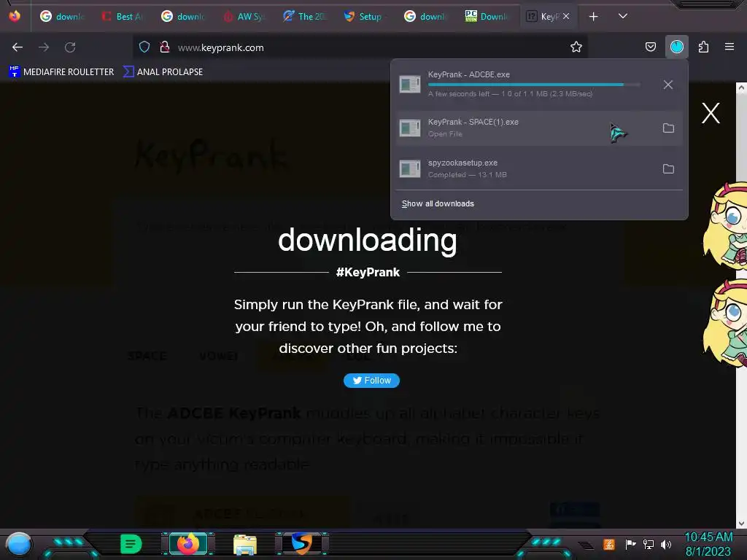The height and width of the screenshot is (560, 747).
Task: Open tracking protection shield info
Action: click(144, 47)
